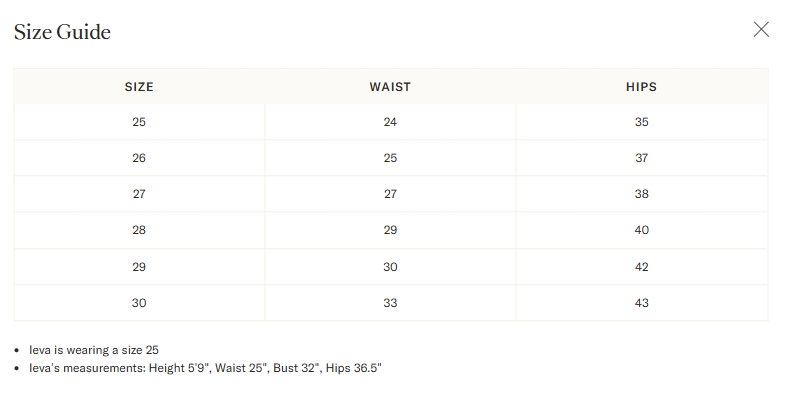Click hips value 35 cell
Image resolution: width=786 pixels, height=394 pixels.
(642, 122)
